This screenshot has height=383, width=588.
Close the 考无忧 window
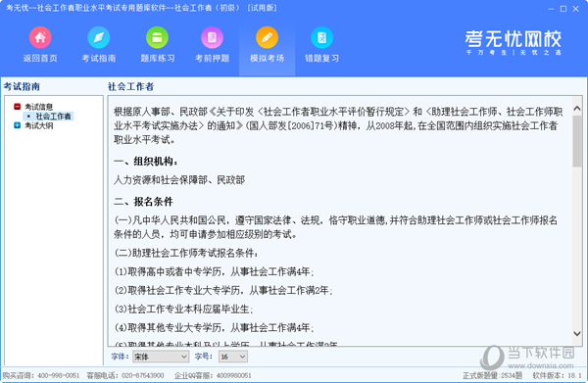click(x=575, y=9)
